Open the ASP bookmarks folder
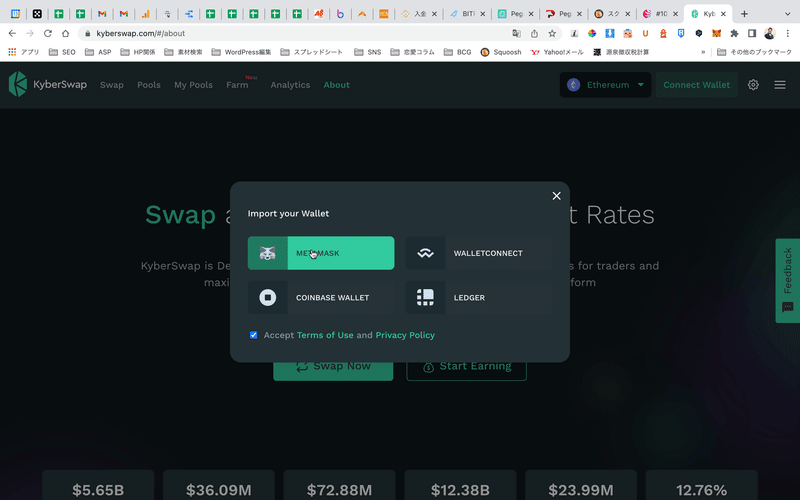This screenshot has width=800, height=500. pyautogui.click(x=98, y=52)
